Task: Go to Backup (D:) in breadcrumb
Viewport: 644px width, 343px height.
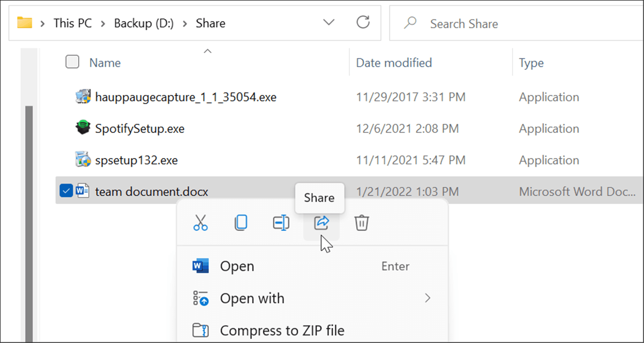Action: 144,23
